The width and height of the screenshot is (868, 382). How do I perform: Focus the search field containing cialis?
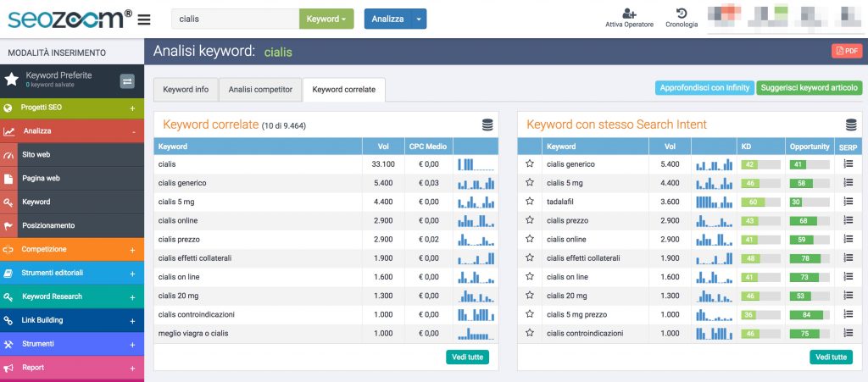236,19
